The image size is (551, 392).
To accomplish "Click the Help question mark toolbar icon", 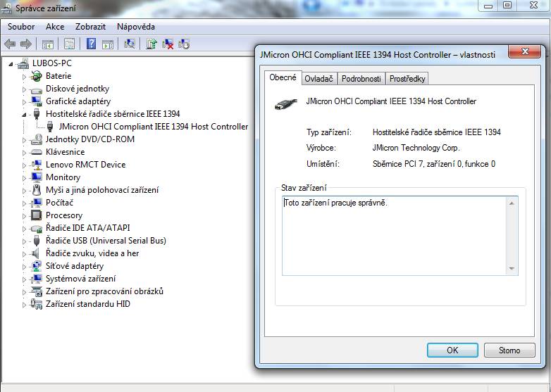I will (91, 44).
